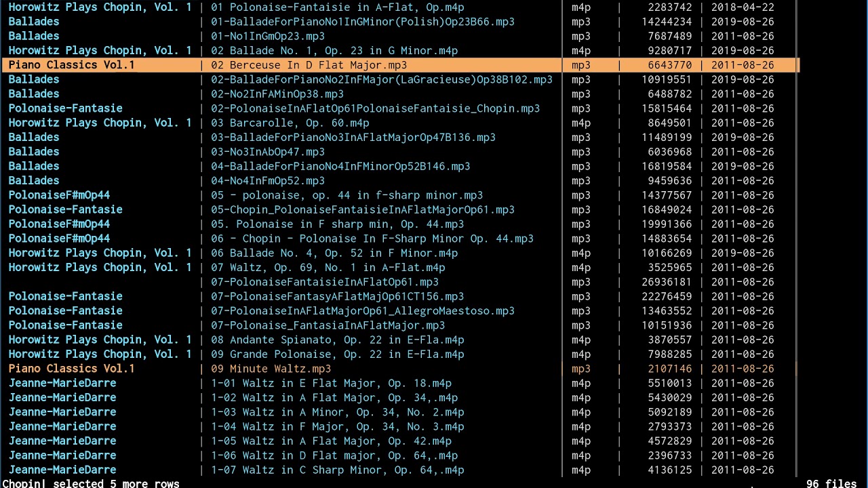This screenshot has height=488, width=868.
Task: Click the size cell 16849024
Action: [667, 209]
